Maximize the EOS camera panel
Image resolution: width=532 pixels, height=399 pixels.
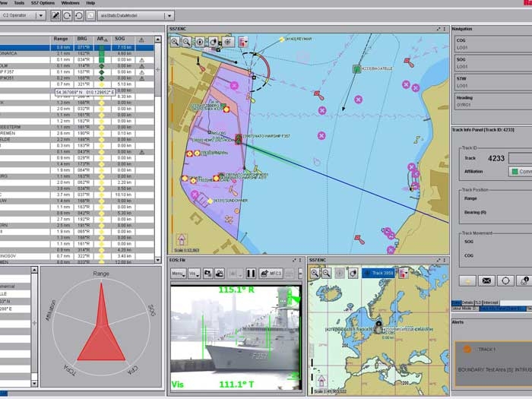coord(294,260)
